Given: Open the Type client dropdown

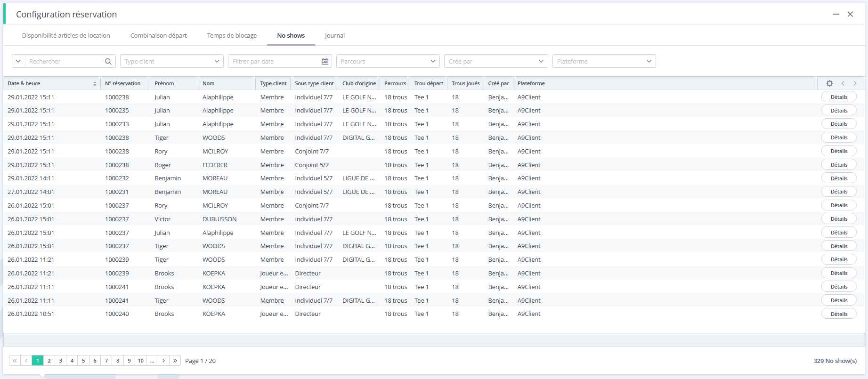Looking at the screenshot, I should tap(172, 61).
